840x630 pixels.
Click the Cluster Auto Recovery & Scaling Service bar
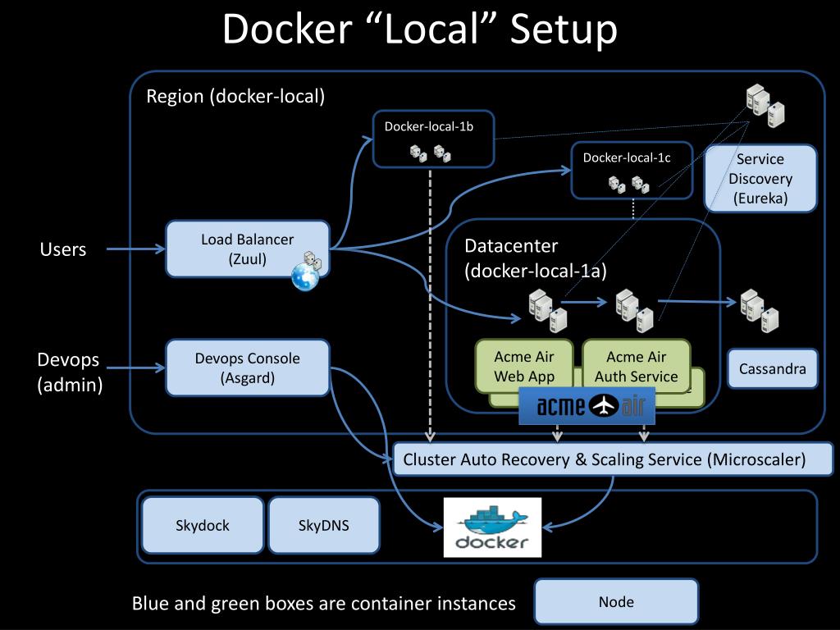point(613,459)
